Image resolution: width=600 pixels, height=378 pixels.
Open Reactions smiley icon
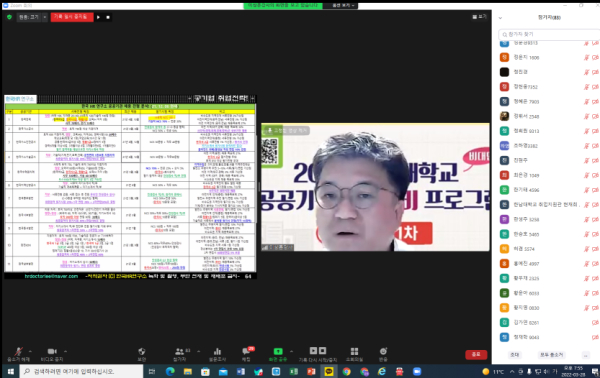tap(383, 354)
